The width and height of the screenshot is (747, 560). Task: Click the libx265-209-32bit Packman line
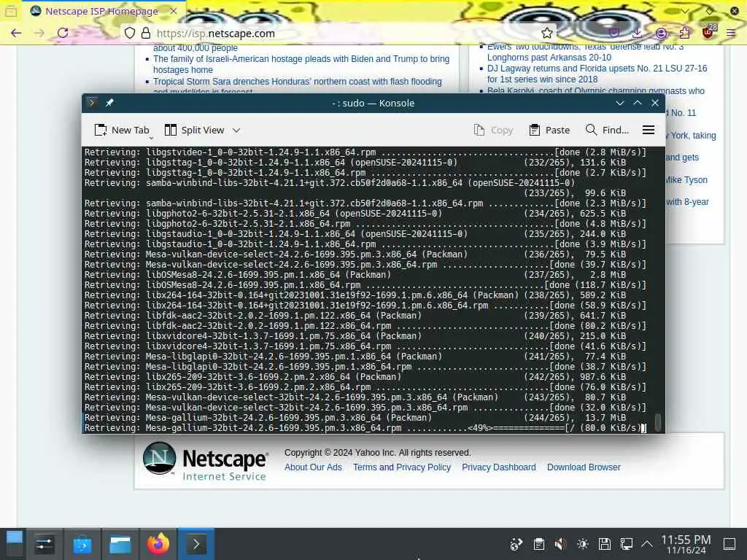(355, 377)
